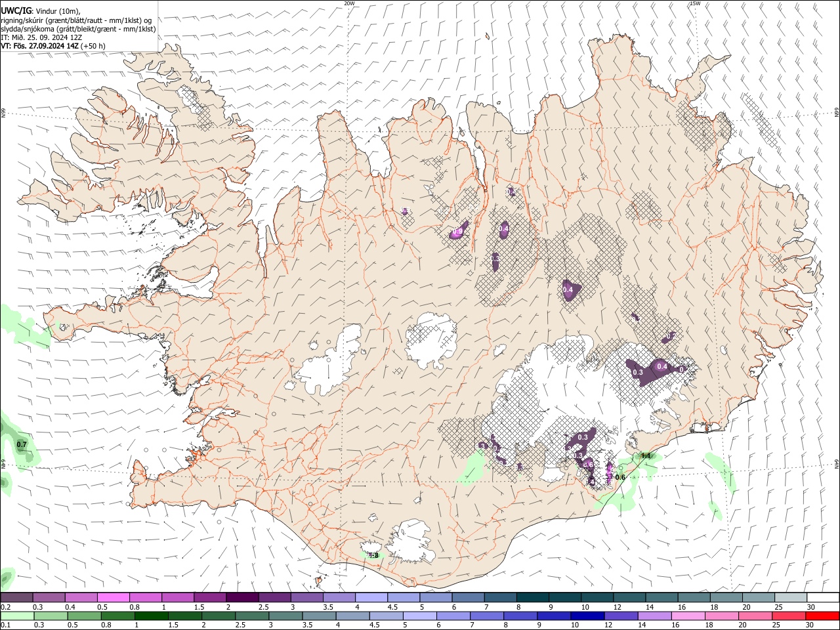Screen dimensions: 840x630
Task: Click the black '0.6' value near the southeast coast
Action: coord(620,477)
